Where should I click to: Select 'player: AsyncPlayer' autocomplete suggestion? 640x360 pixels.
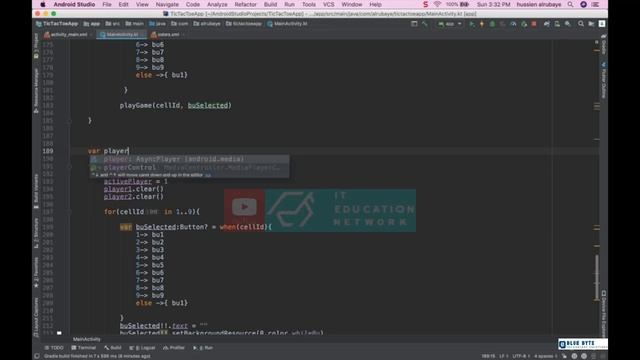[x=189, y=159]
